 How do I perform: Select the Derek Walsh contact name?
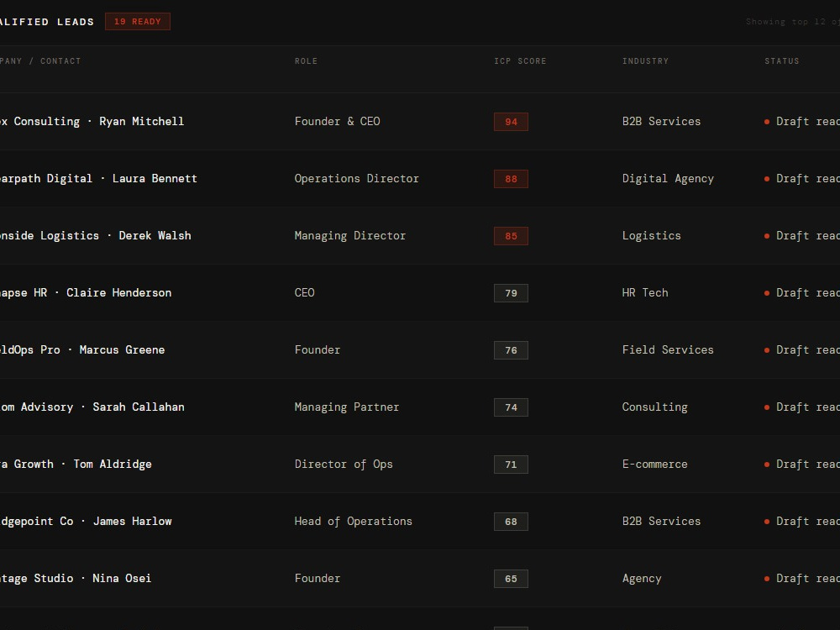pyautogui.click(x=155, y=236)
